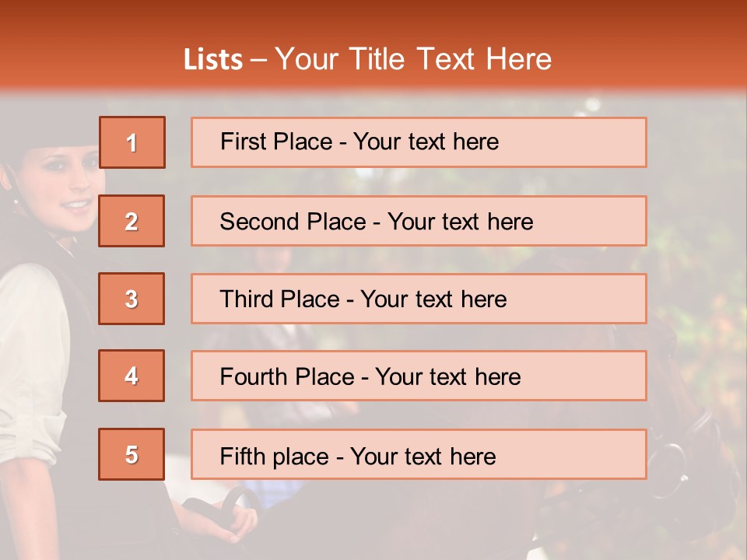The width and height of the screenshot is (747, 560).
Task: Click the Second Place text box
Action: (419, 221)
